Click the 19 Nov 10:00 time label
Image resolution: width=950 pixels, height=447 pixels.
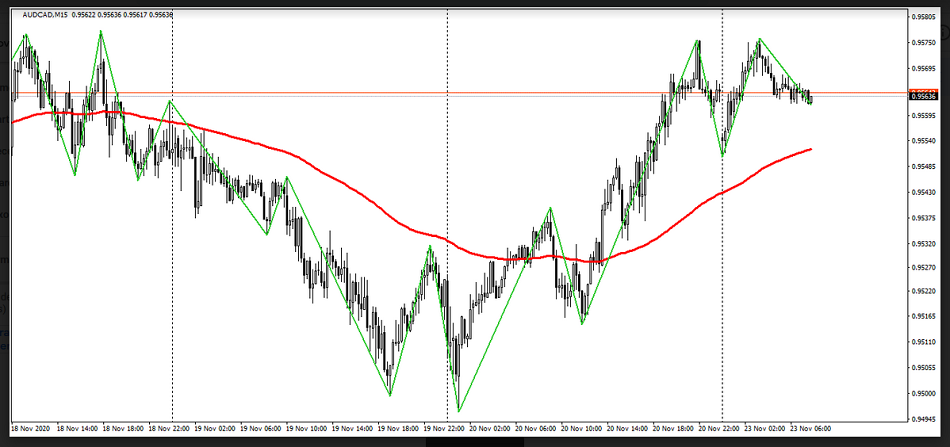307,427
